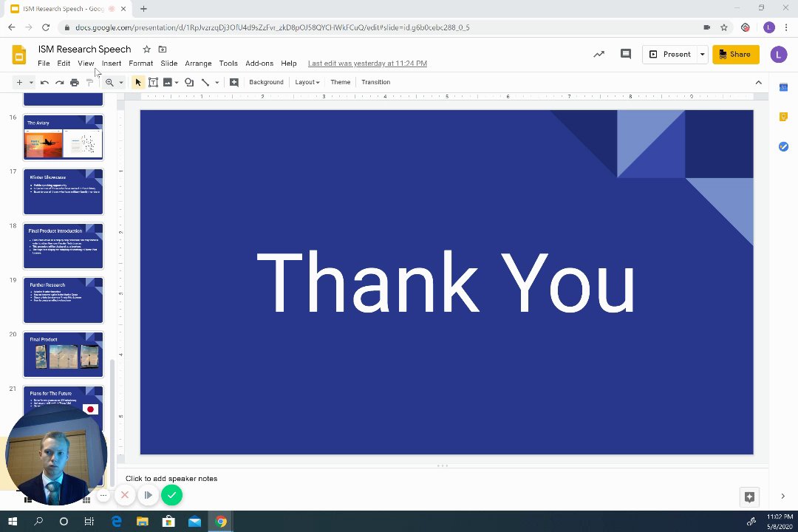Open the zoom level dropdown arrow

pos(121,83)
